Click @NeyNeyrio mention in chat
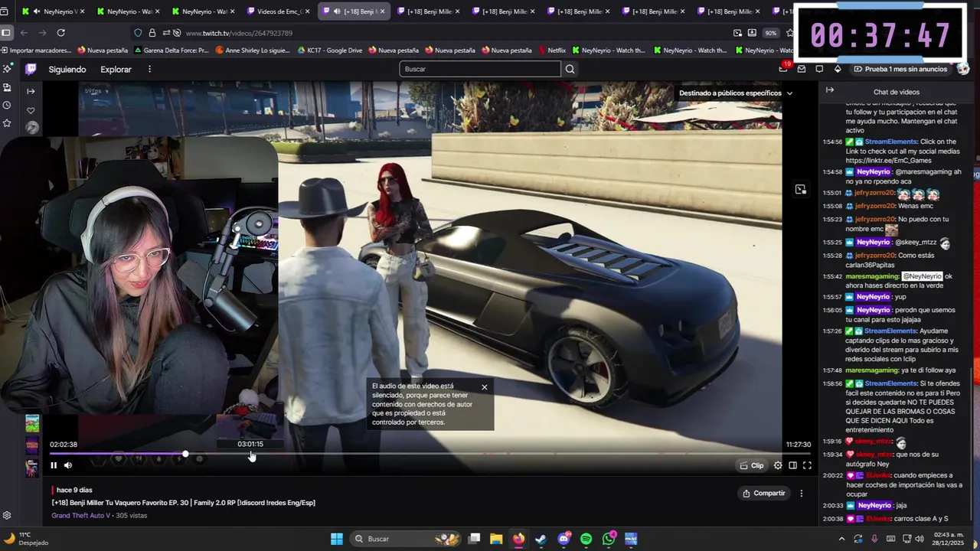Screen dimensions: 980x551 [922, 276]
